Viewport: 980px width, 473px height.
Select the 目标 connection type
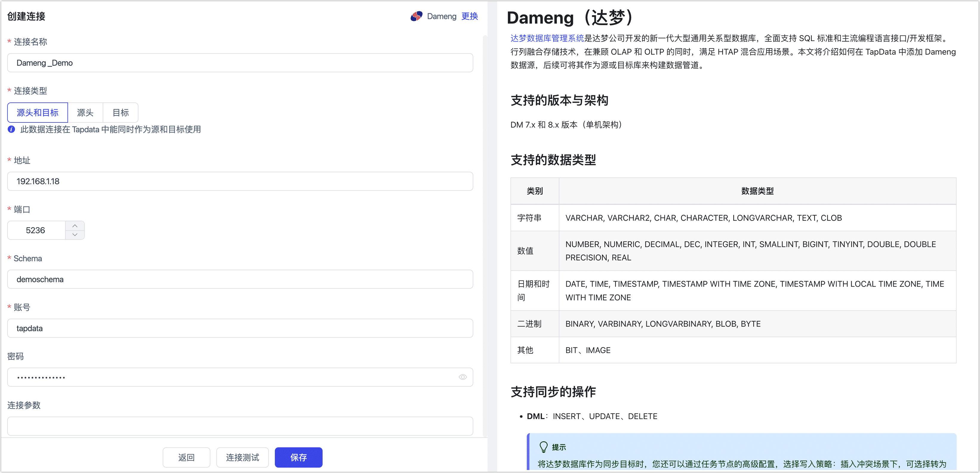pyautogui.click(x=120, y=112)
